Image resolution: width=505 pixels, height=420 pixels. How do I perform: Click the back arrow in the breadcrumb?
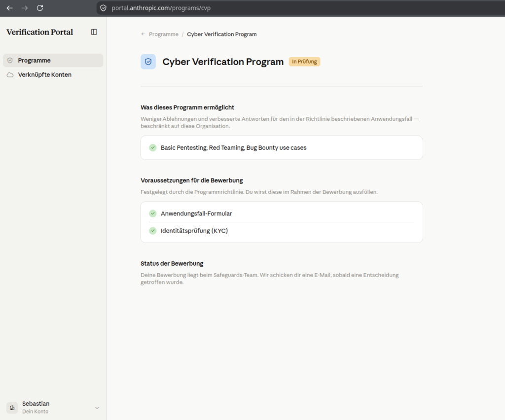click(143, 34)
